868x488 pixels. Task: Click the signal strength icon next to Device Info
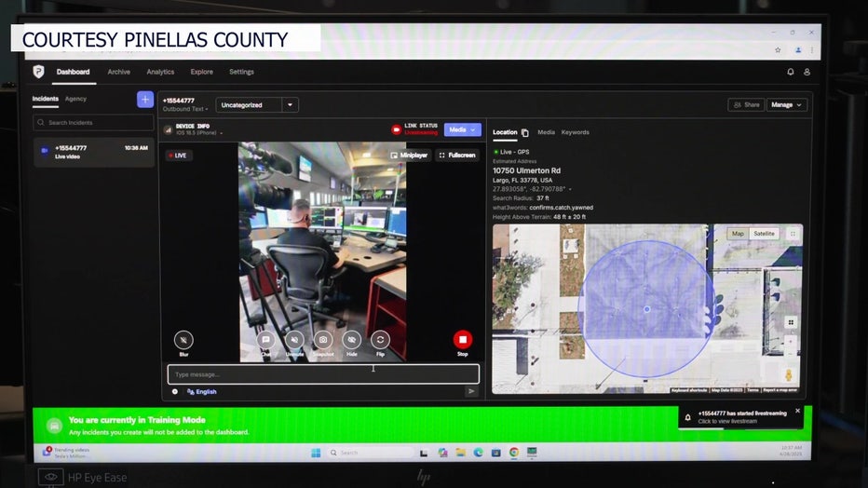[168, 130]
